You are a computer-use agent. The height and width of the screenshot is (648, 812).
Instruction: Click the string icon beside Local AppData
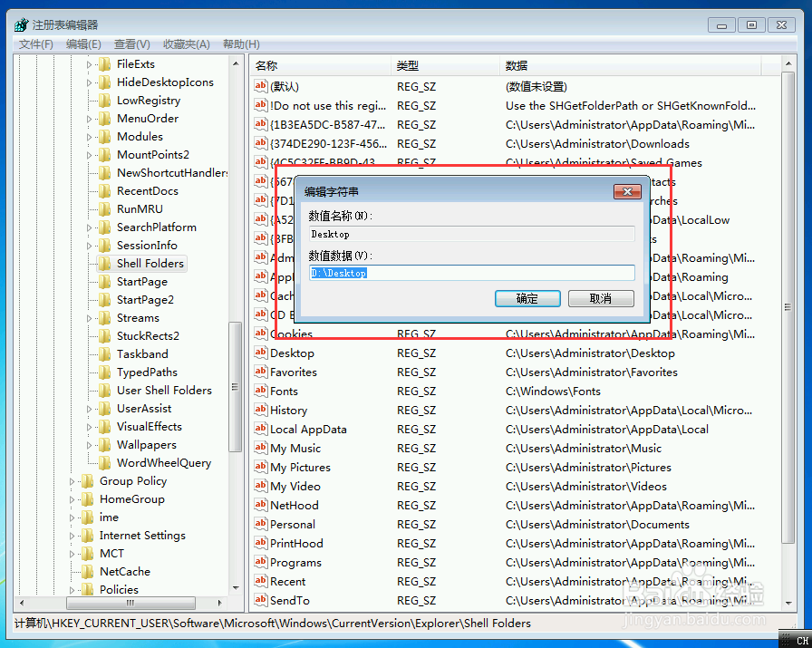point(261,429)
